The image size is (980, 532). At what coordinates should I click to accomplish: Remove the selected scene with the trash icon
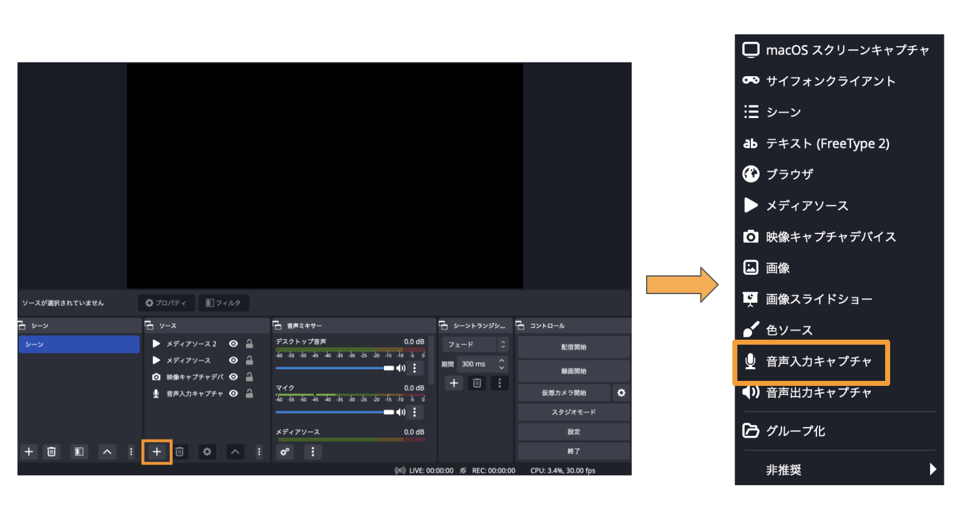(52, 451)
